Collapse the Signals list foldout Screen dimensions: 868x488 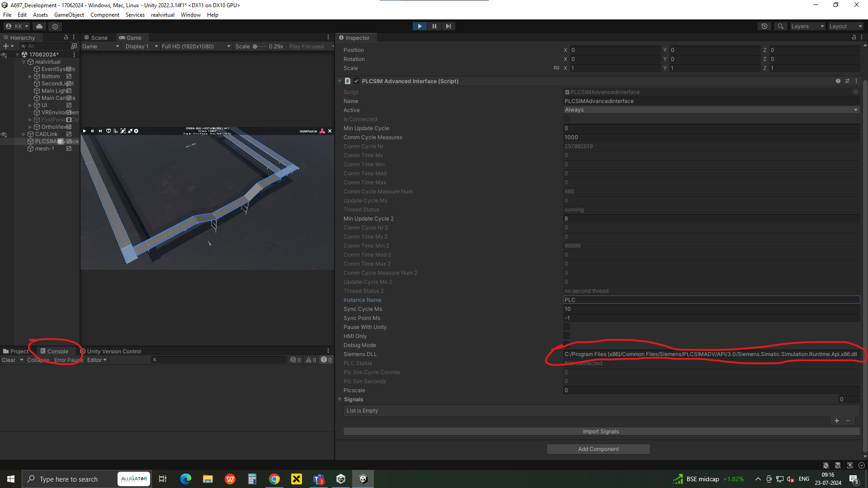tap(340, 399)
